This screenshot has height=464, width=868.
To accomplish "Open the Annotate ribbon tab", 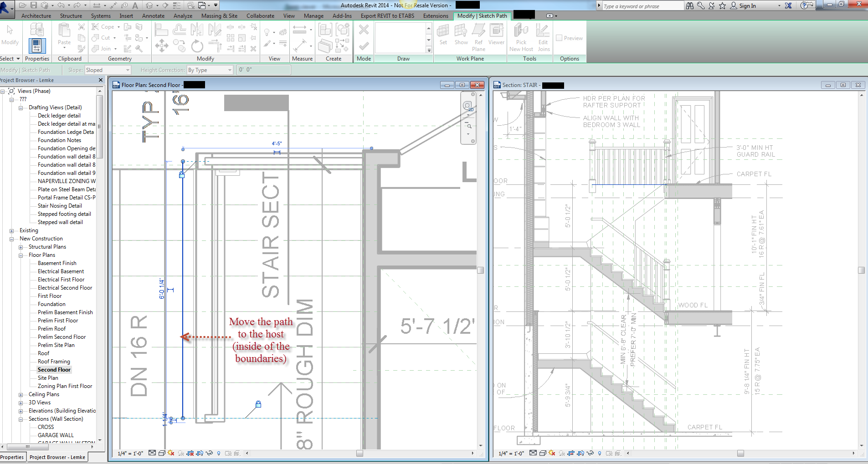I will (153, 15).
